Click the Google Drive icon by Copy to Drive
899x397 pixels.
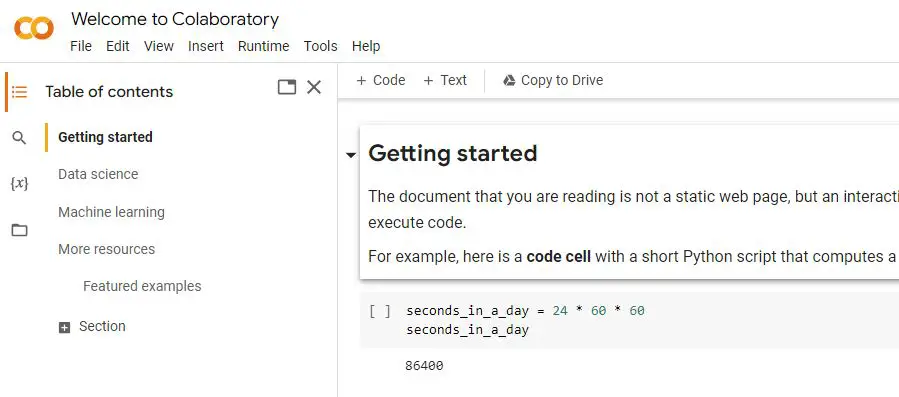509,80
